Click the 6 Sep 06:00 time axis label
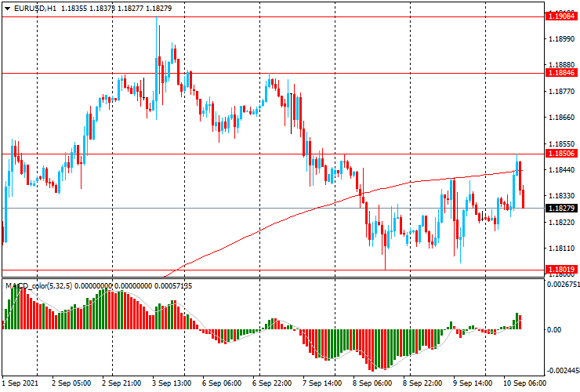Image resolution: width=580 pixels, height=392 pixels. click(222, 383)
